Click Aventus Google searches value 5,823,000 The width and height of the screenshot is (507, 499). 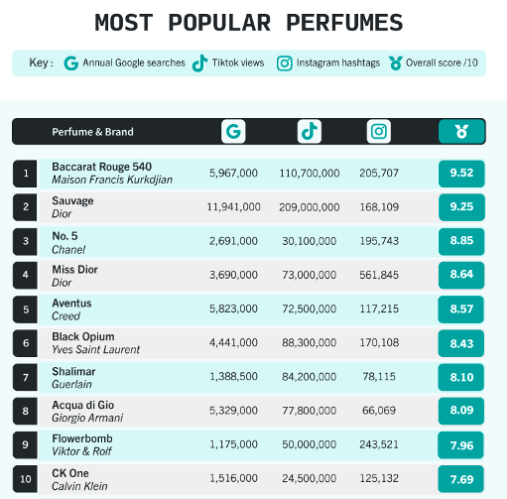[233, 309]
